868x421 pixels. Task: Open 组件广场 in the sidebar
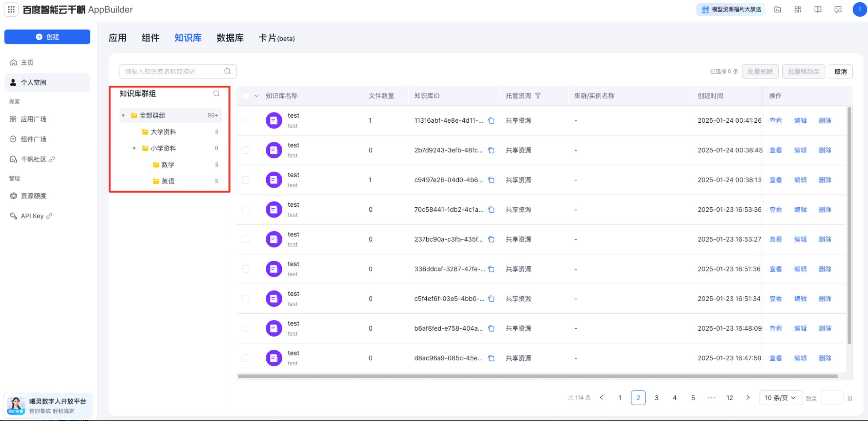coord(47,139)
